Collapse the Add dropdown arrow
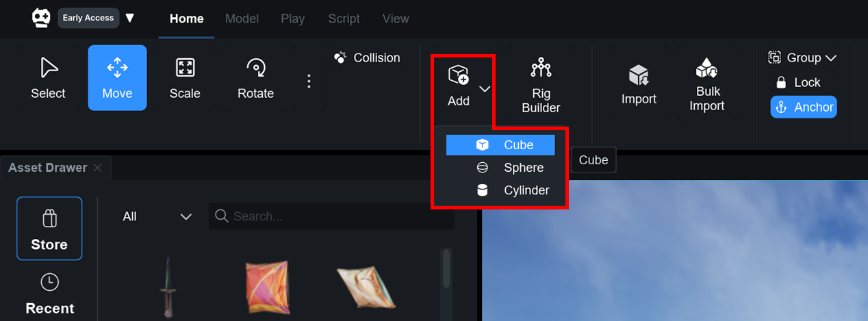The width and height of the screenshot is (868, 321). tap(485, 89)
